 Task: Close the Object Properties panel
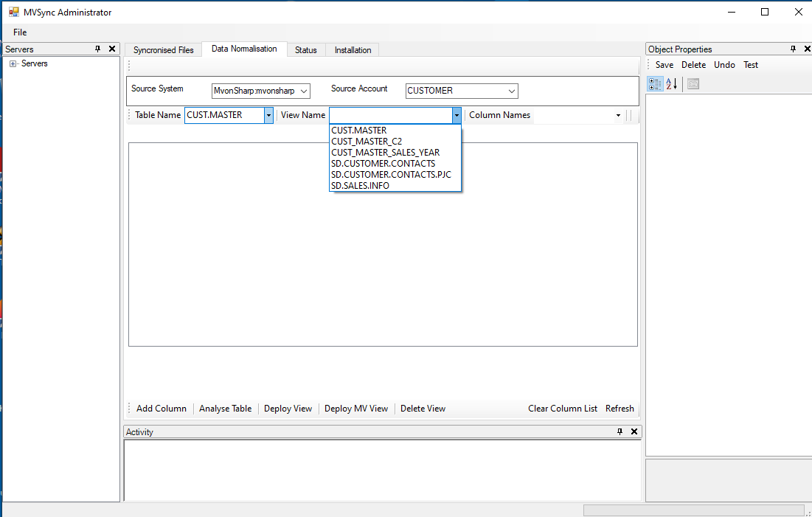point(807,49)
